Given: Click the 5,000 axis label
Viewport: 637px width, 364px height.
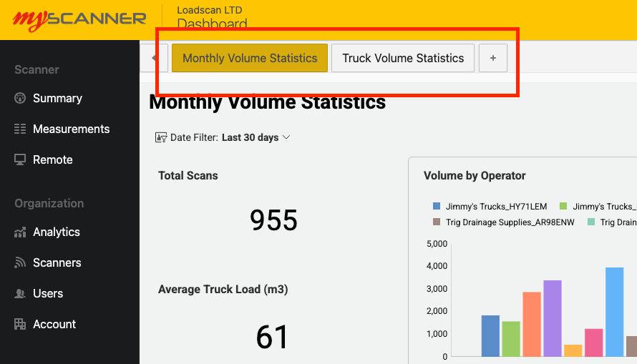Looking at the screenshot, I should [x=437, y=244].
